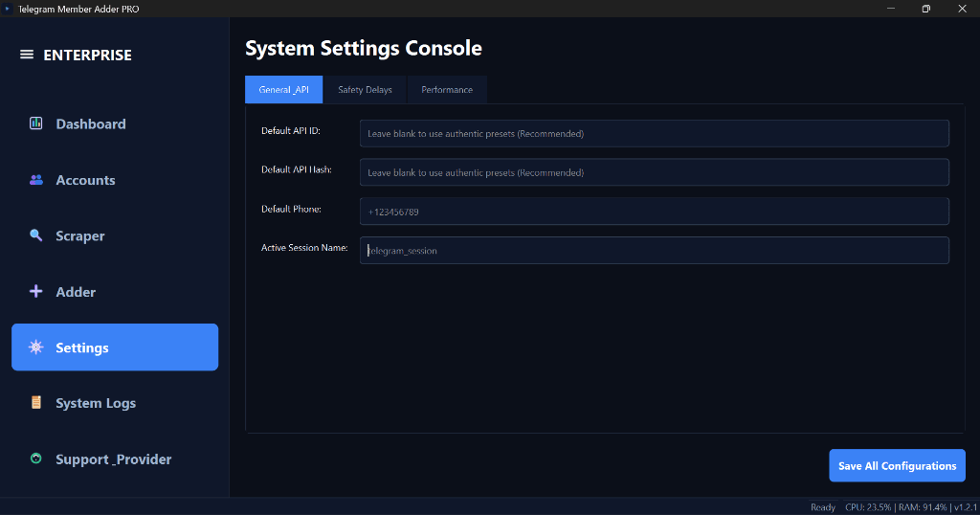
Task: Click the Ready status text
Action: pyautogui.click(x=823, y=507)
